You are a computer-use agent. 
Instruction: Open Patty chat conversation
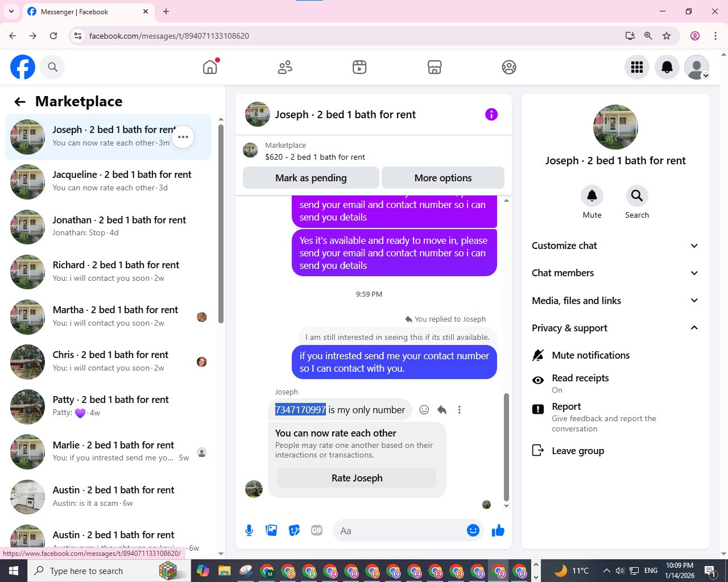tap(108, 406)
